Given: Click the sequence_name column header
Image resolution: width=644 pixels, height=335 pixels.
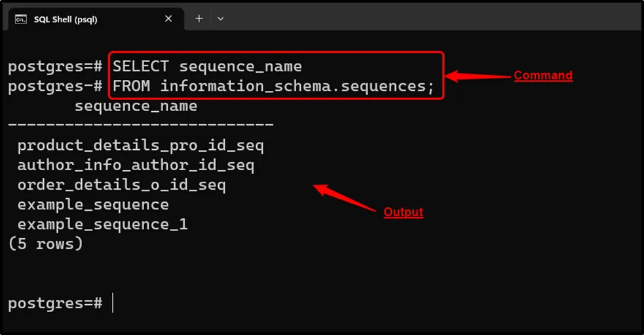Looking at the screenshot, I should (x=136, y=106).
